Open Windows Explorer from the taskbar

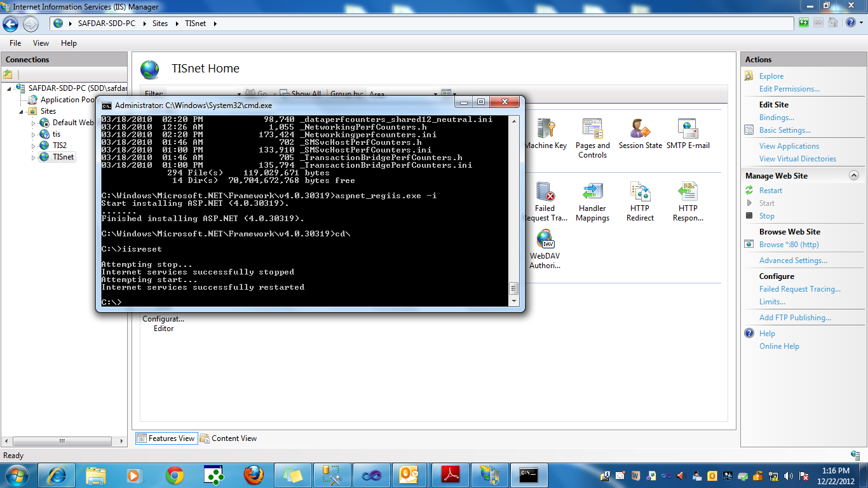click(97, 475)
